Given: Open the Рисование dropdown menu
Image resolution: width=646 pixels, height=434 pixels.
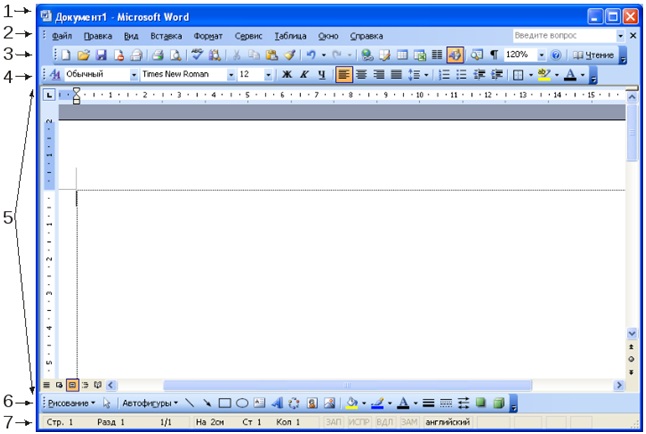Looking at the screenshot, I should click(71, 403).
